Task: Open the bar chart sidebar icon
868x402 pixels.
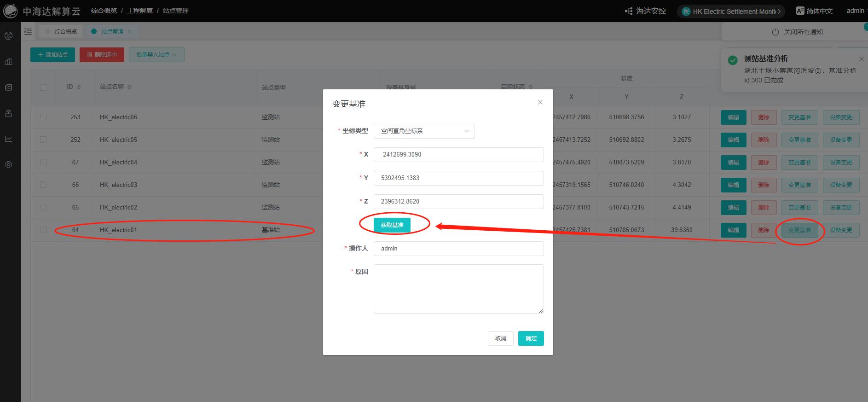Action: 8,62
